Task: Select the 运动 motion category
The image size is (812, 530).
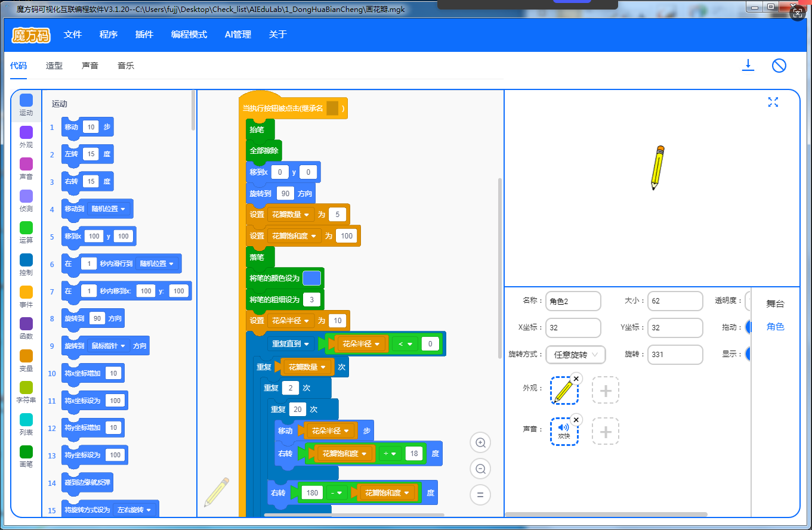Action: [26, 105]
